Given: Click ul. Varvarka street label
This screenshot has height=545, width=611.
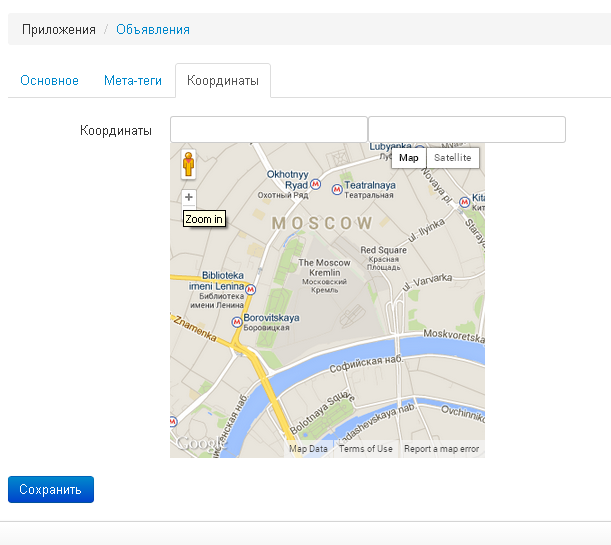Looking at the screenshot, I should [x=427, y=283].
